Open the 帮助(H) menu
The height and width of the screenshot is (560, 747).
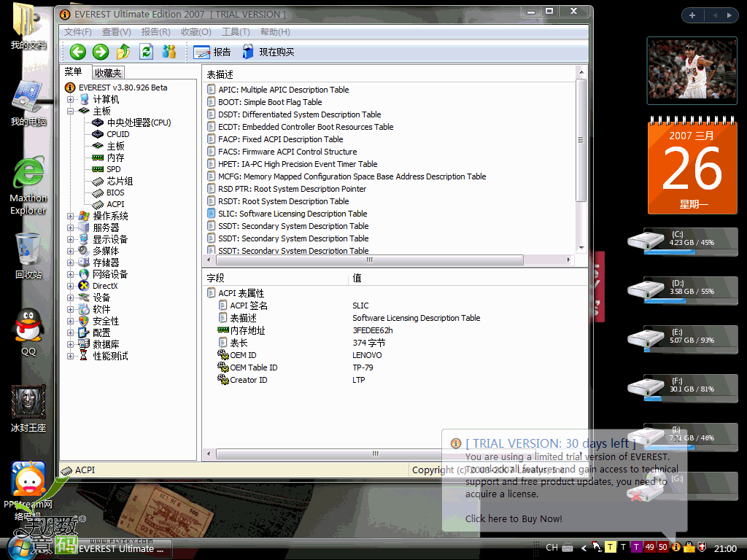(275, 32)
